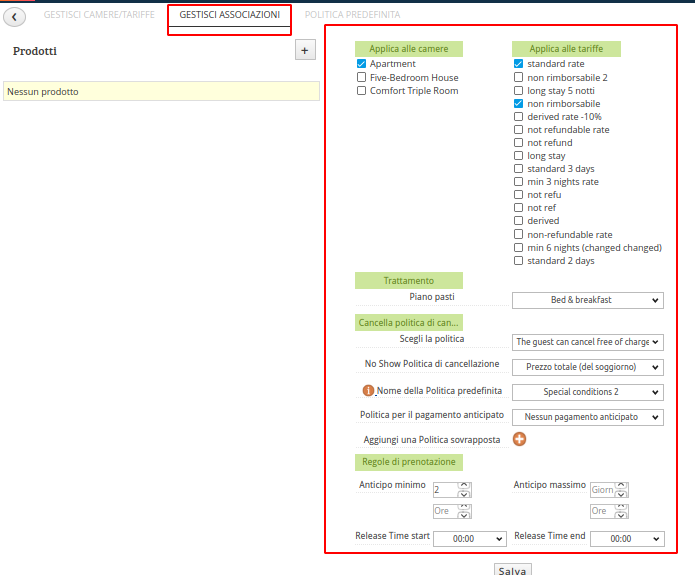The image size is (695, 575).
Task: Click the Nessun prodotto row
Action: 161,91
